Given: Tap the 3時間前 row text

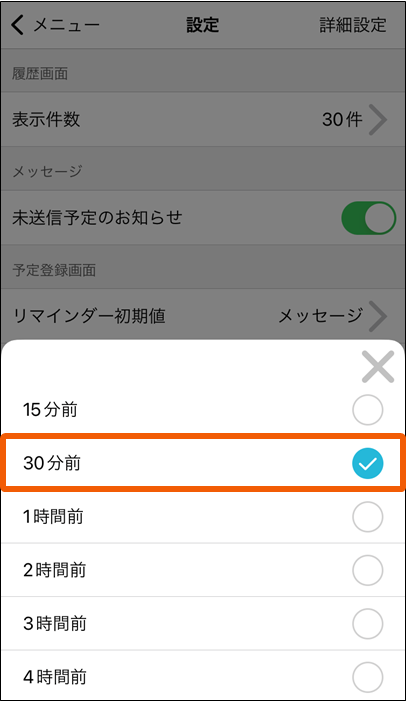Looking at the screenshot, I should click(55, 624).
